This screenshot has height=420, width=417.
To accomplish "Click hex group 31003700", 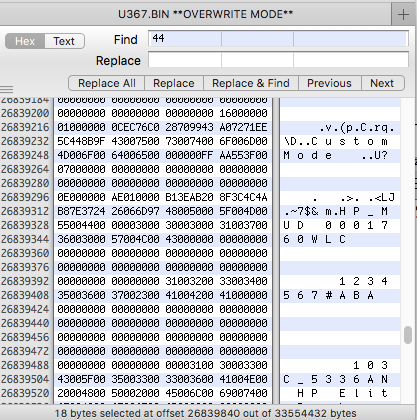I will [243, 225].
